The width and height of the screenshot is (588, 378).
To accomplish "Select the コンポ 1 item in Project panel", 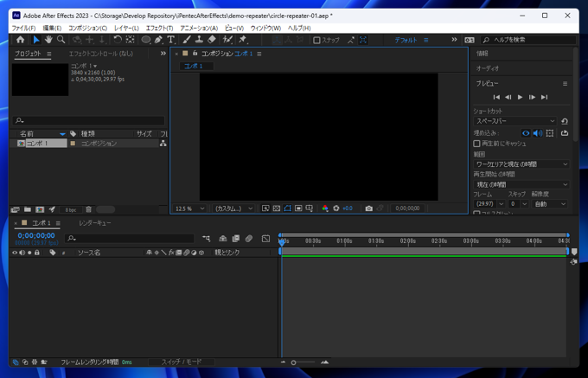I will [x=38, y=144].
